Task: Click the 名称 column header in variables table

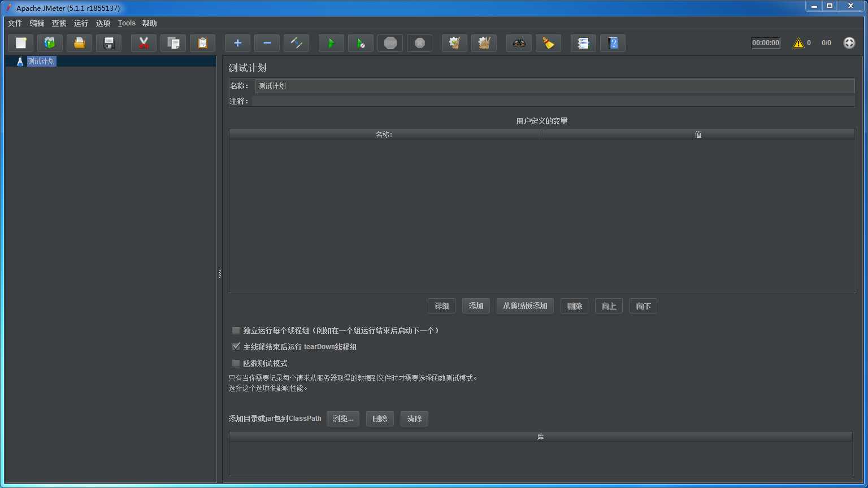Action: (385, 134)
